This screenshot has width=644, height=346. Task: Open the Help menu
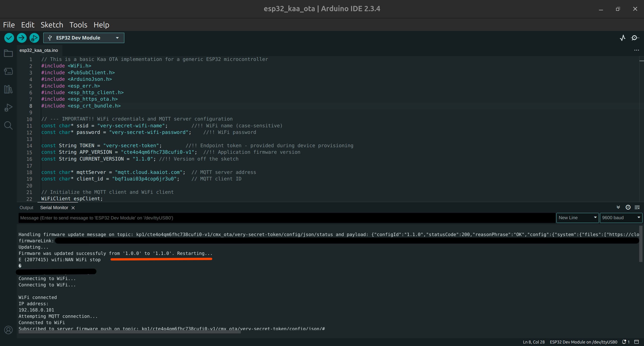[101, 25]
